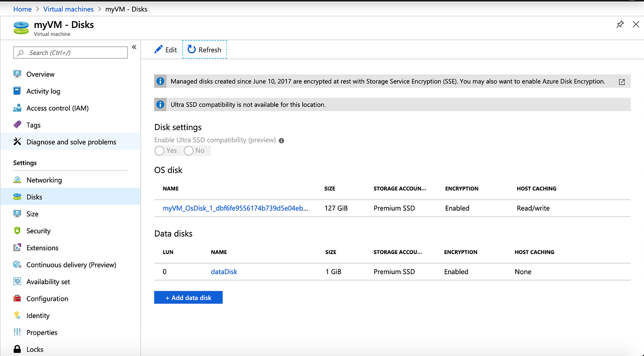
Task: Open info tooltip beside Ultra SSD compatibility
Action: 281,140
